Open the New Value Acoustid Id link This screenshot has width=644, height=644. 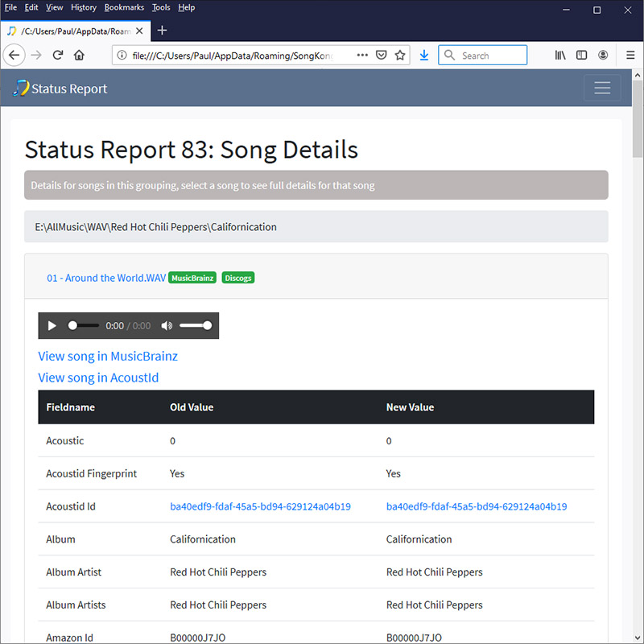pyautogui.click(x=477, y=506)
